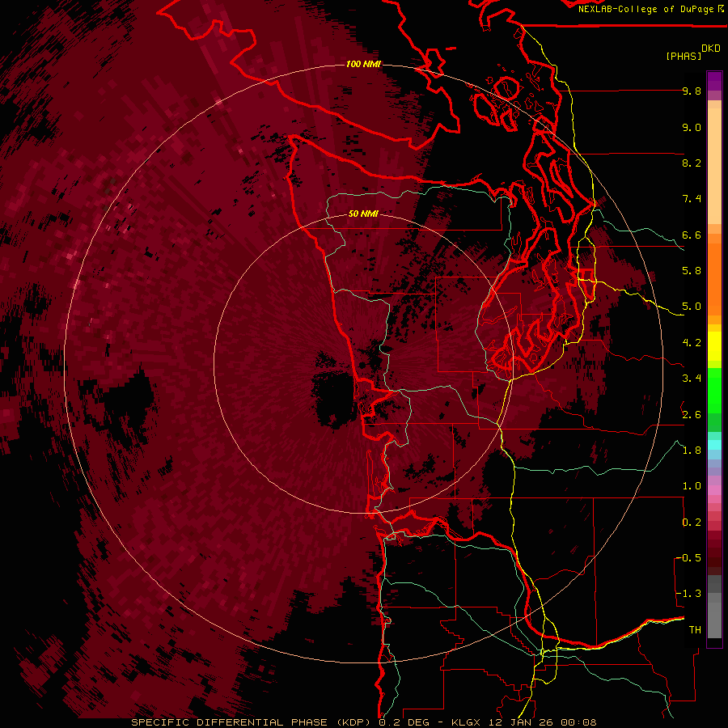This screenshot has height=728, width=728.
Task: Click the 0.2 legend value
Action: point(692,523)
